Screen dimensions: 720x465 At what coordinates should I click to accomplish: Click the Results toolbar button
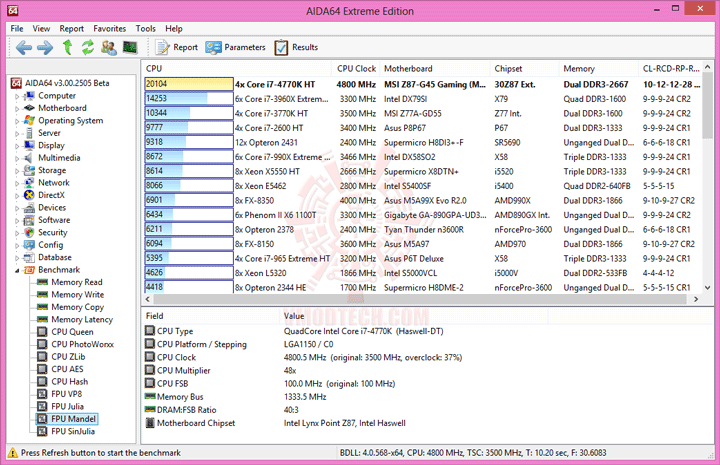point(296,47)
